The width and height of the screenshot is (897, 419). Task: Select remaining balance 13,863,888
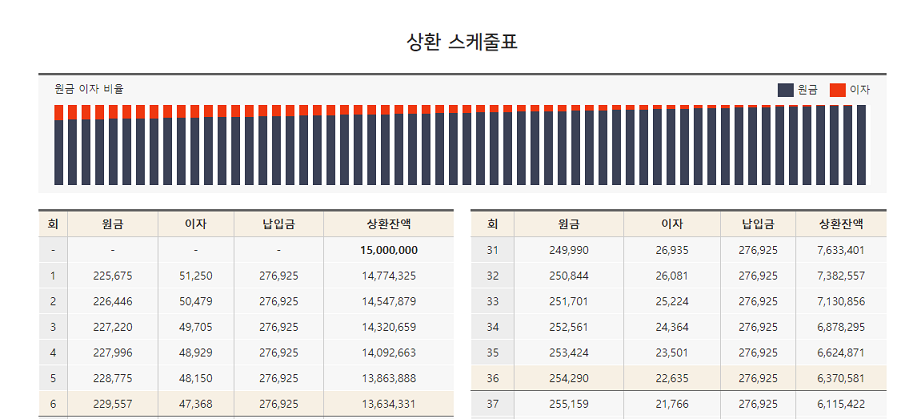389,378
